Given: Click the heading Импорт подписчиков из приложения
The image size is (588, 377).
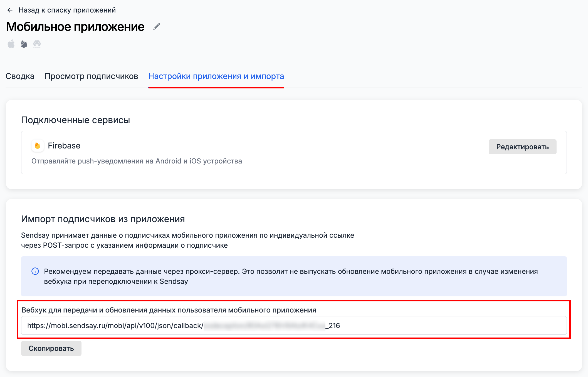Looking at the screenshot, I should click(x=103, y=220).
